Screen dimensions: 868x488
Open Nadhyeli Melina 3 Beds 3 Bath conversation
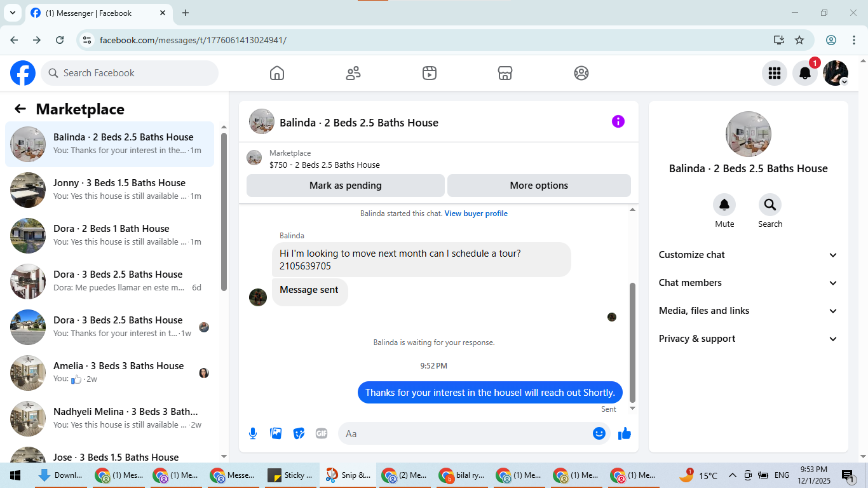tap(110, 419)
